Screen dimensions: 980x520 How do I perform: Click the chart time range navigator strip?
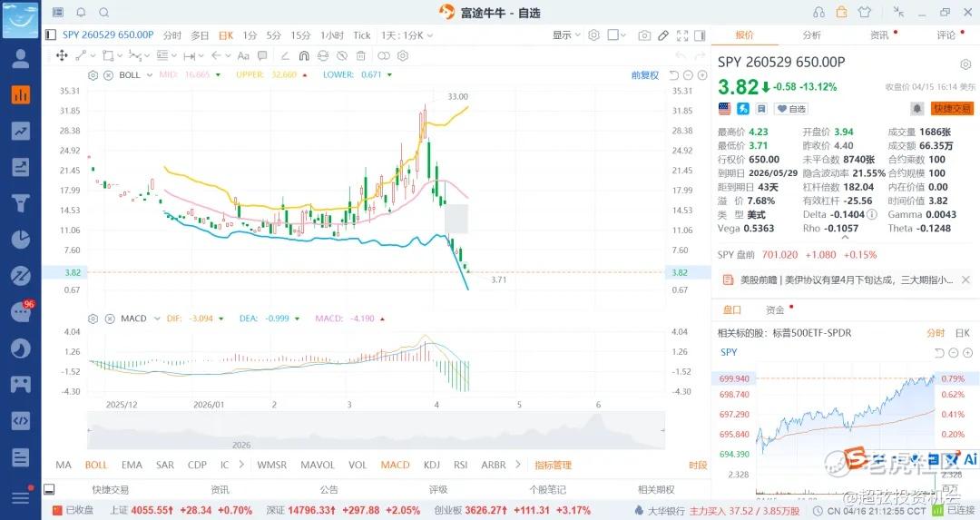pyautogui.click(x=377, y=430)
